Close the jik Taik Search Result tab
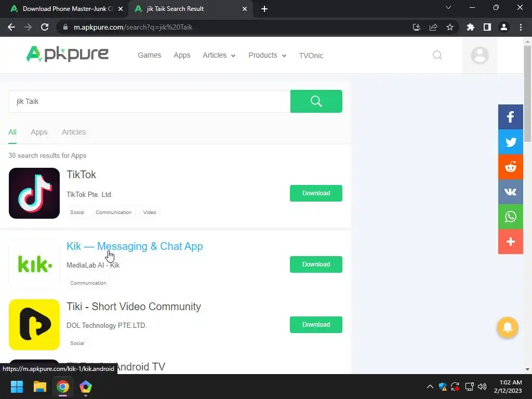The image size is (532, 399). point(245,9)
